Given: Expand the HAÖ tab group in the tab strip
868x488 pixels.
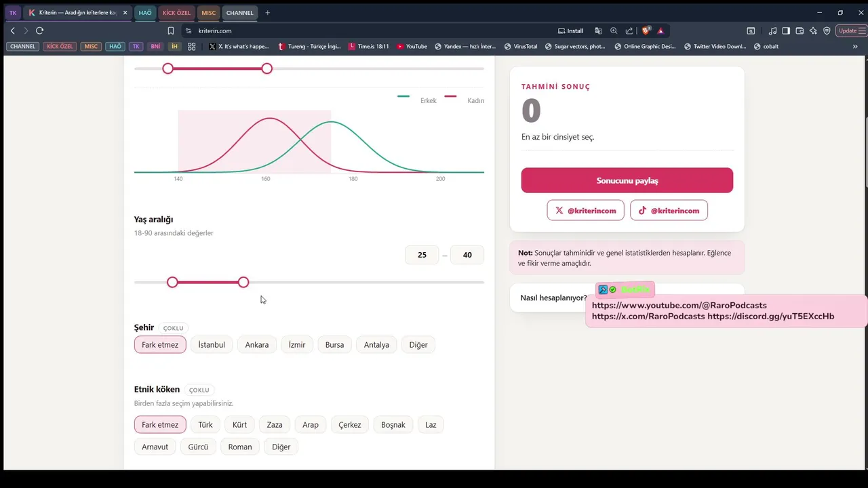Looking at the screenshot, I should 145,13.
